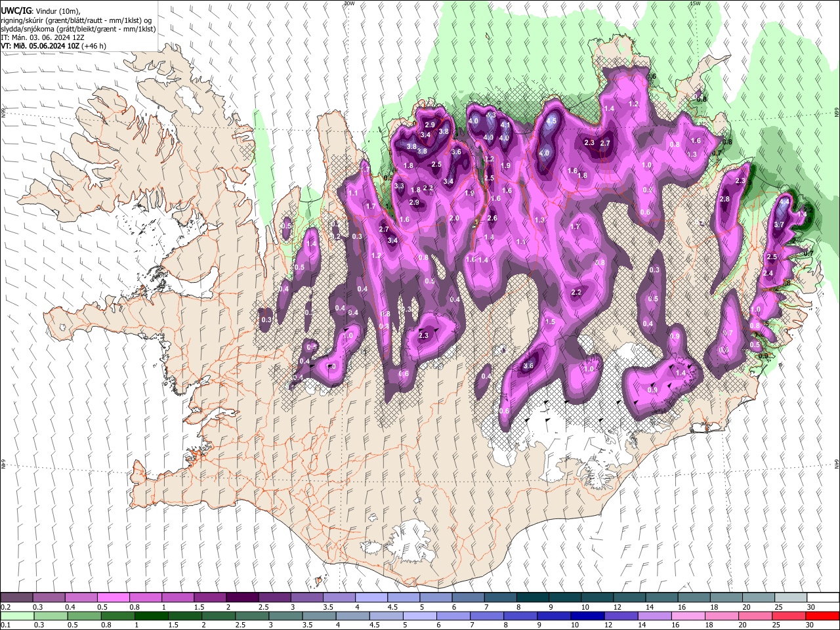Click the 4.3 precipitation value on the map
This screenshot has height=630, width=840.
pos(491,115)
